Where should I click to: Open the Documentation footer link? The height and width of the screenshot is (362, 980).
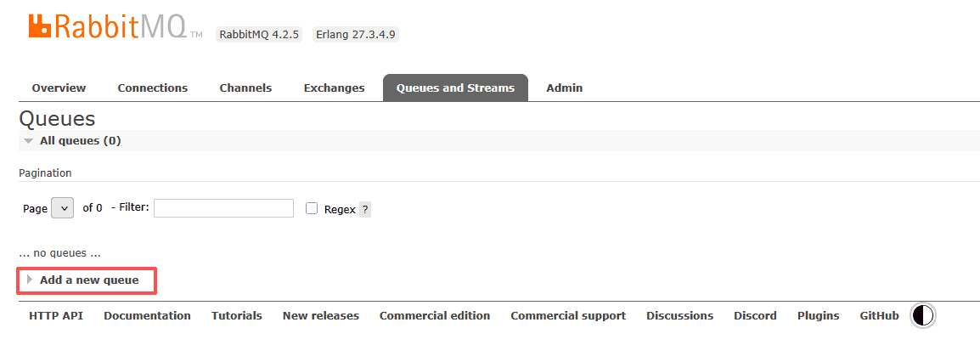coord(147,316)
